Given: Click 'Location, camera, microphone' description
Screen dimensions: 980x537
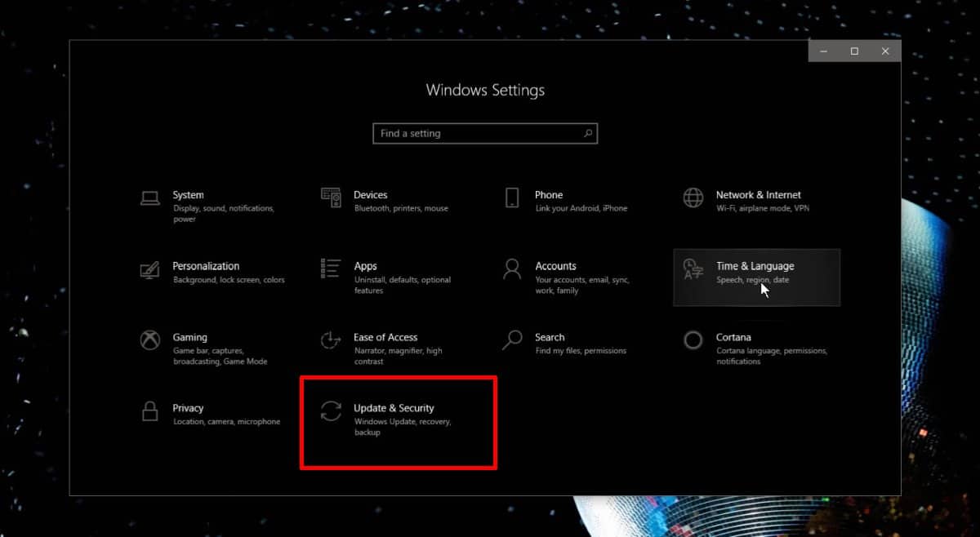Looking at the screenshot, I should tap(226, 422).
